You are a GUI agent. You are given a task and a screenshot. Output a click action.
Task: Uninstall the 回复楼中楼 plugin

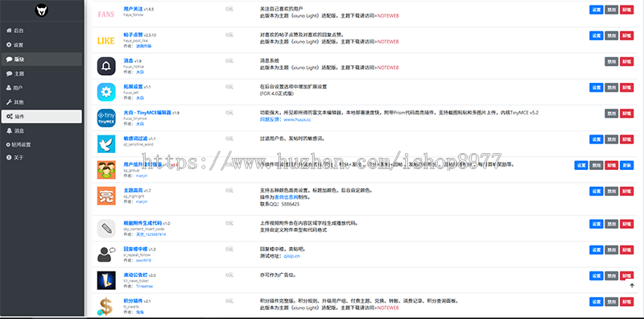[627, 250]
